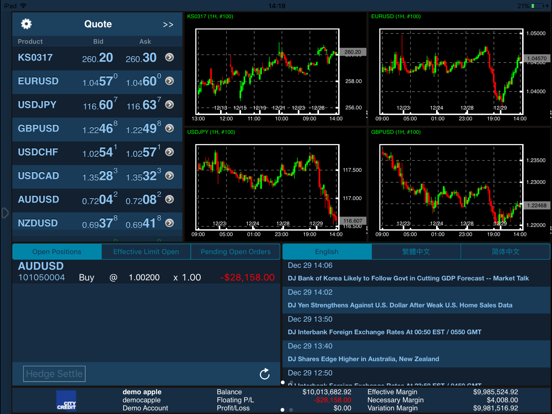The image size is (552, 414).
Task: Select English news tab
Action: pos(327,252)
